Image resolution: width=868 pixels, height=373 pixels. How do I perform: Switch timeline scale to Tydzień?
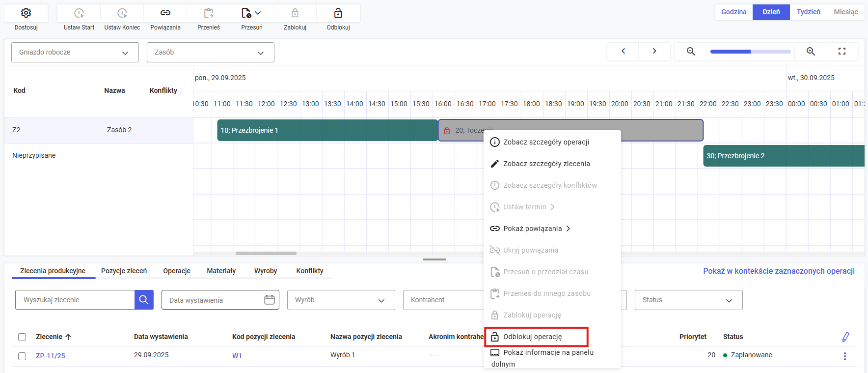pos(808,12)
